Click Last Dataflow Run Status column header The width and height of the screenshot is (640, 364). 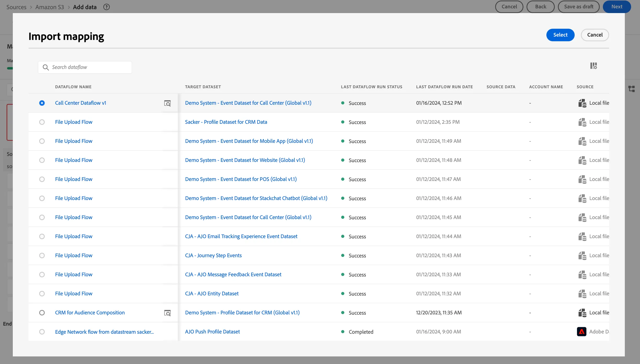(x=372, y=87)
